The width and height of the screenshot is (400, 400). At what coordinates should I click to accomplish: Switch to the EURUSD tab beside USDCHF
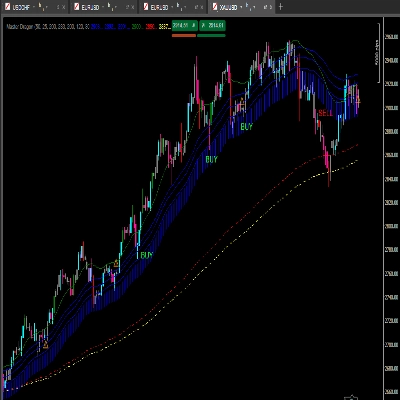[104, 7]
